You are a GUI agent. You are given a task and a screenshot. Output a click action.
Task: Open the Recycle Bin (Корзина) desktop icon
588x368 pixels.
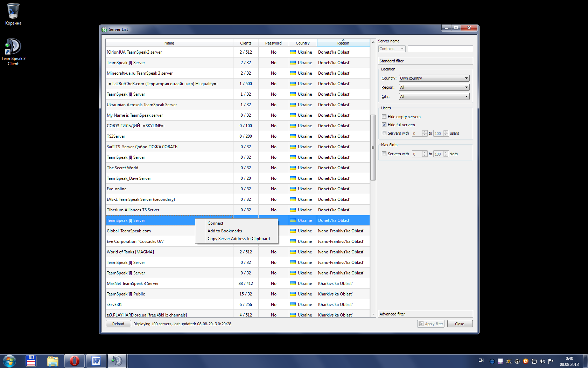point(13,14)
